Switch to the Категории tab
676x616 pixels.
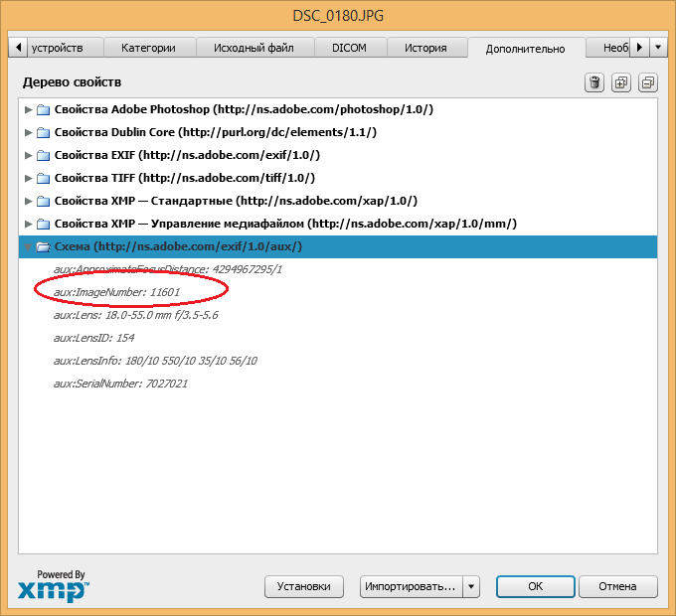pos(148,48)
